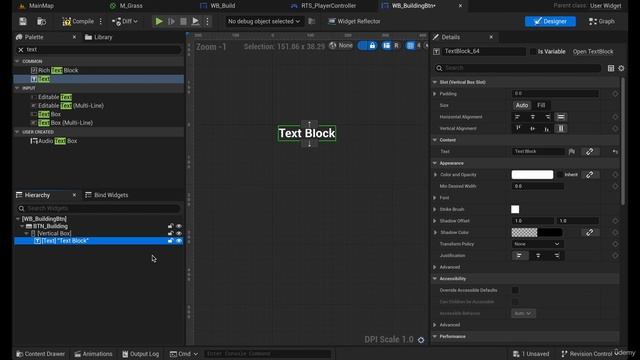Open Details panel settings gear

pos(621,68)
